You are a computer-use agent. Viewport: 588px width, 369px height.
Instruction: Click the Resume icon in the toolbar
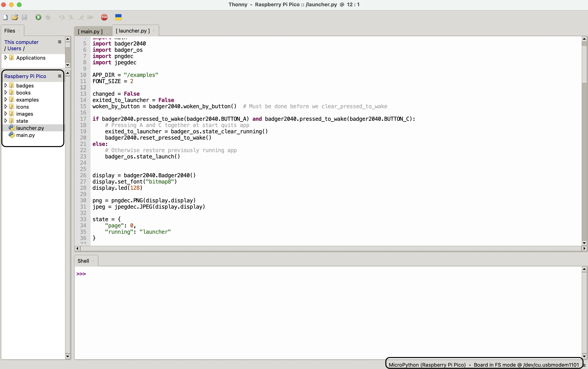[x=90, y=17]
